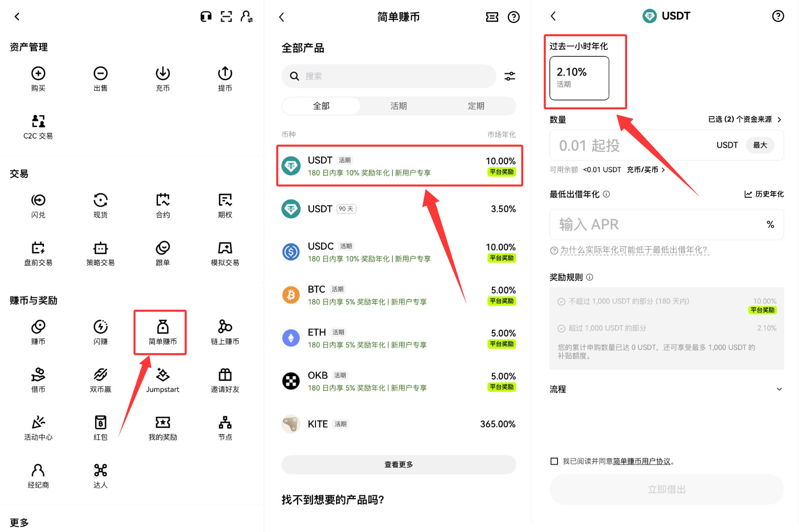This screenshot has height=532, width=799.
Task: Open 充币/买币 chevron link
Action: tap(646, 170)
